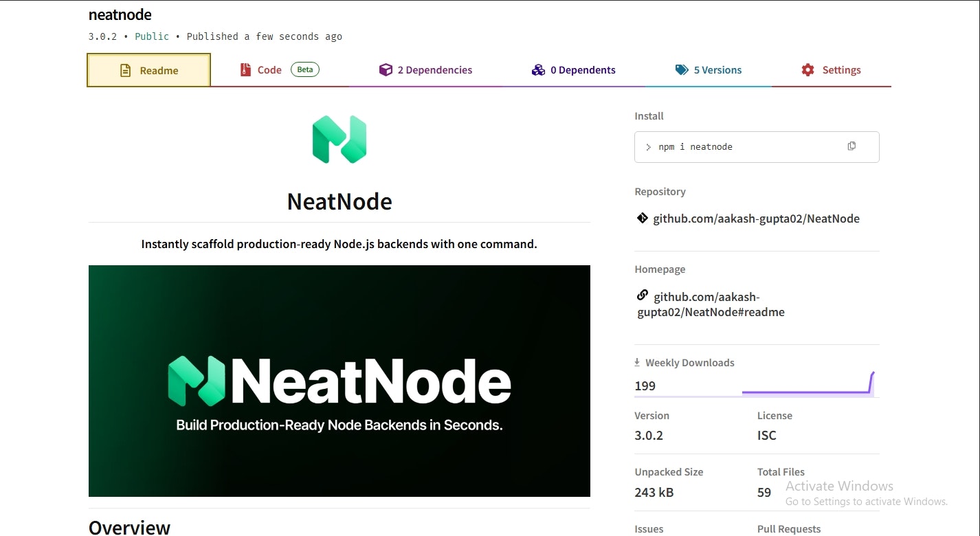Viewport: 980px width, 536px height.
Task: Click the weekly downloads sparkline graph
Action: [808, 383]
